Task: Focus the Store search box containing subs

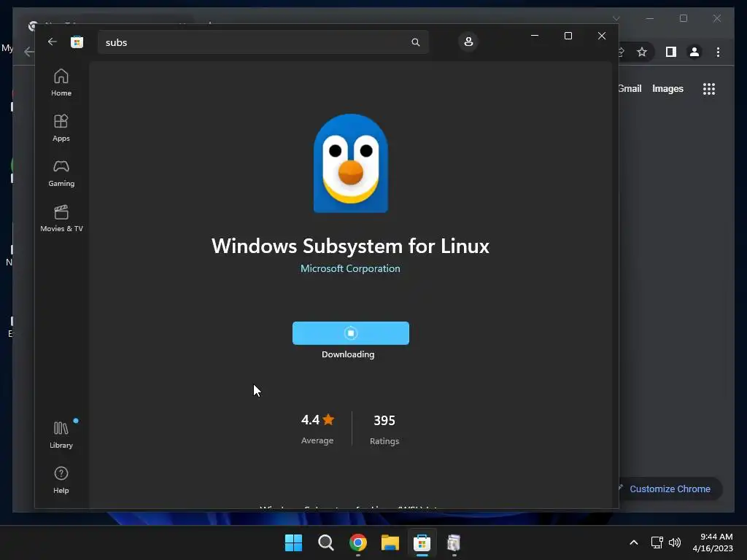Action: coord(263,42)
